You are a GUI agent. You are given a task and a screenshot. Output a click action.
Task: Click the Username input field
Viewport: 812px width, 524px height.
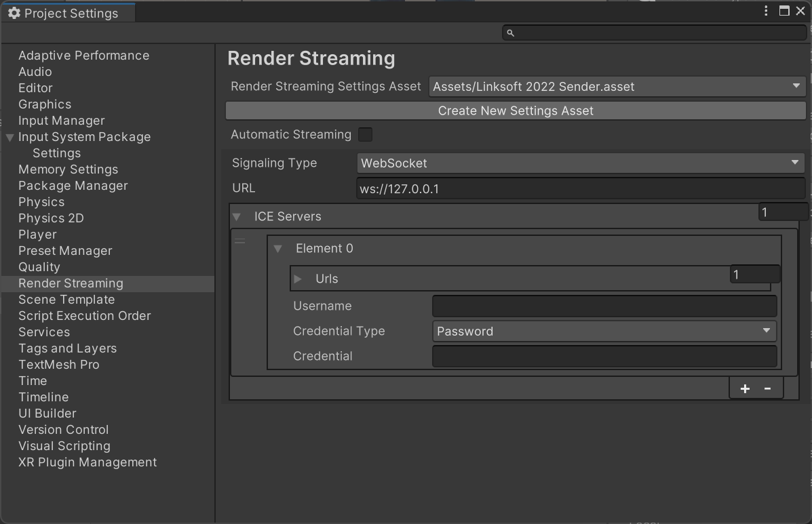(x=604, y=306)
